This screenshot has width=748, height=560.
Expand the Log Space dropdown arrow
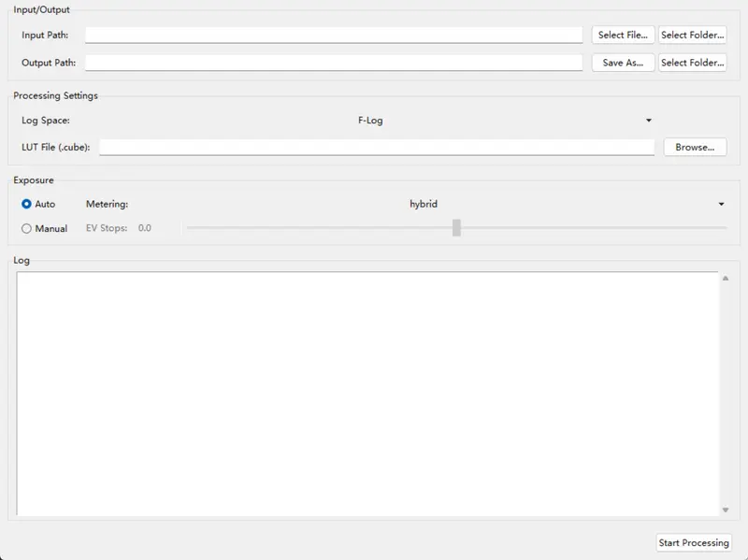[x=648, y=120]
